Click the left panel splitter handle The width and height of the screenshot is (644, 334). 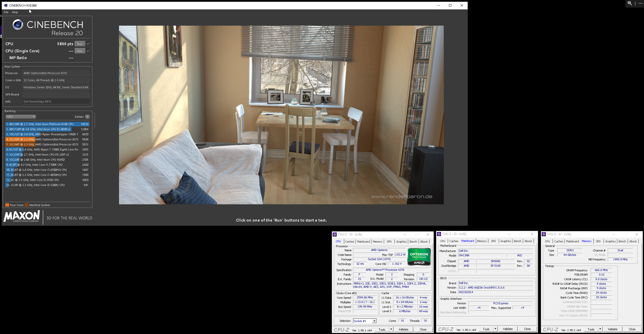pyautogui.click(x=94, y=120)
